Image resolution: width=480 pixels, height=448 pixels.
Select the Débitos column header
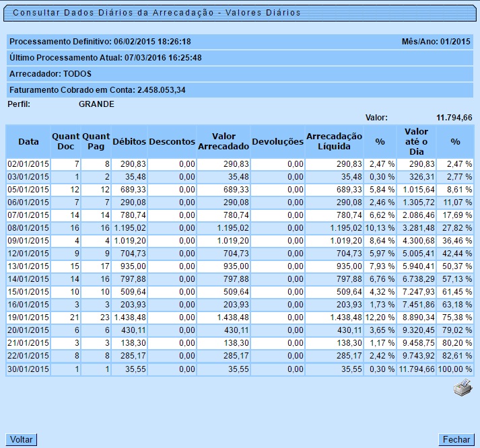coord(129,142)
